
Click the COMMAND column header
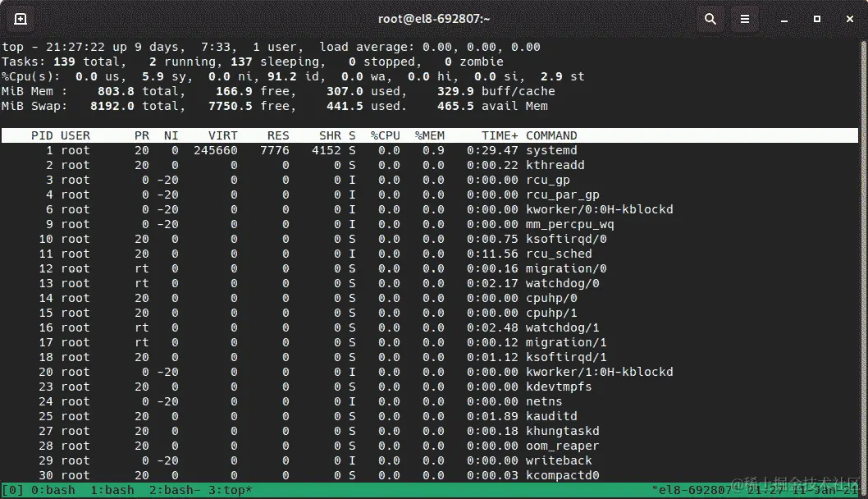pyautogui.click(x=551, y=135)
